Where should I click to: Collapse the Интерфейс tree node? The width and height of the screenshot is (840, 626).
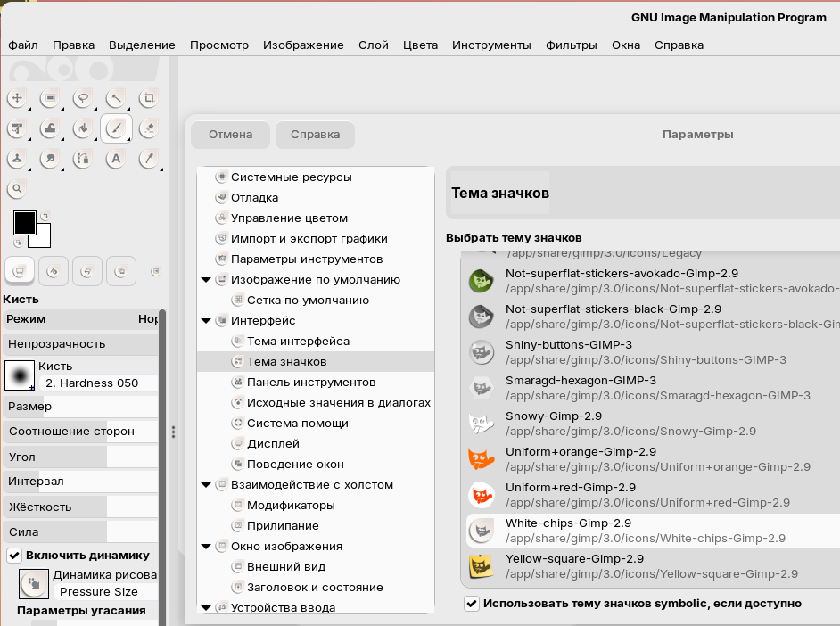(x=206, y=321)
